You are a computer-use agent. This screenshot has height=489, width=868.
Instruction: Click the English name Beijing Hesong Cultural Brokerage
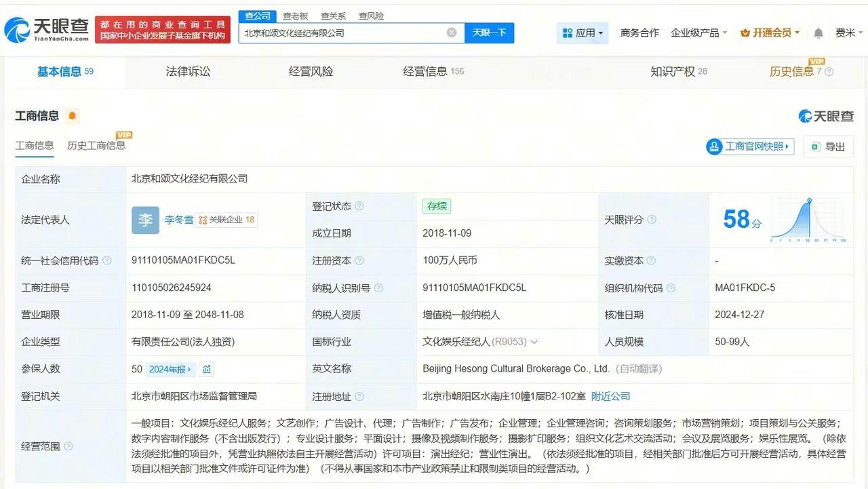point(516,369)
